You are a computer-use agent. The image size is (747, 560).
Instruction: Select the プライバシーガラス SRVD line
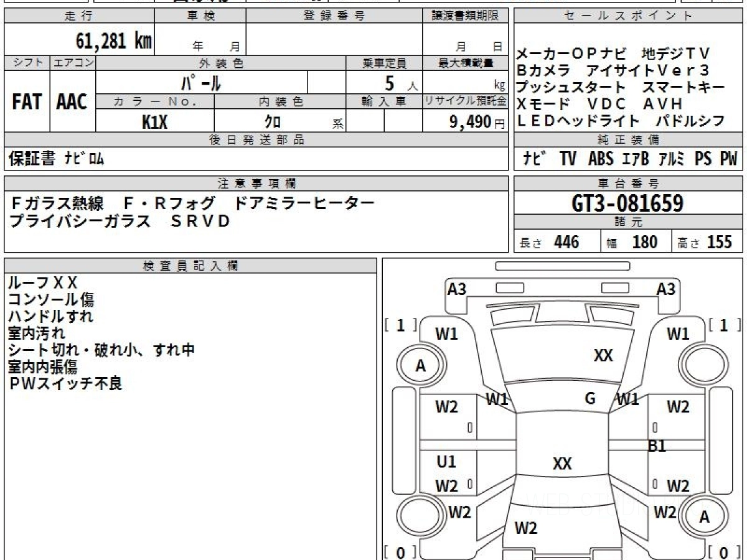[x=120, y=220]
